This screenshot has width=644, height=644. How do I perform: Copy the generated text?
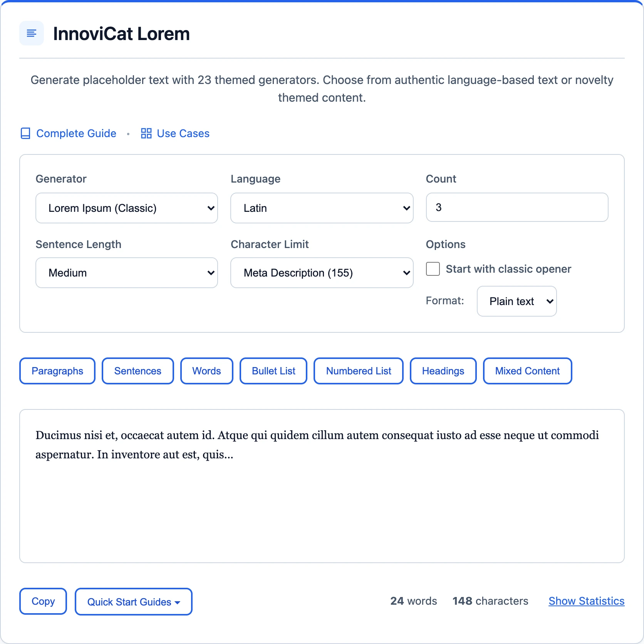pos(43,601)
